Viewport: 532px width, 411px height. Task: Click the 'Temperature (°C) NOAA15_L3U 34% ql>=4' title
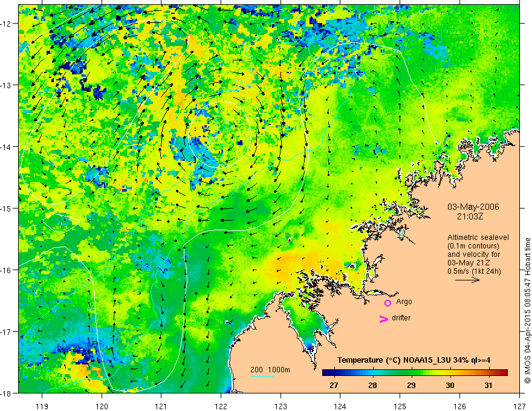[x=414, y=360]
